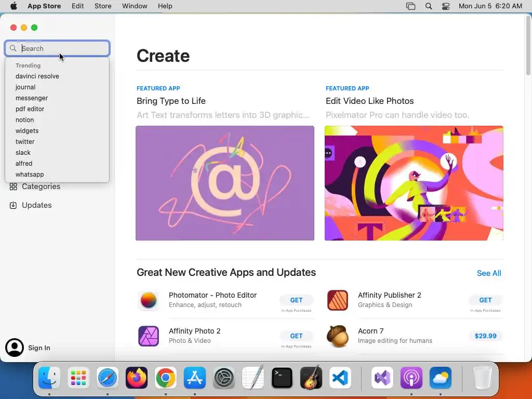Select trending search slack
This screenshot has width=532, height=399.
tap(23, 152)
